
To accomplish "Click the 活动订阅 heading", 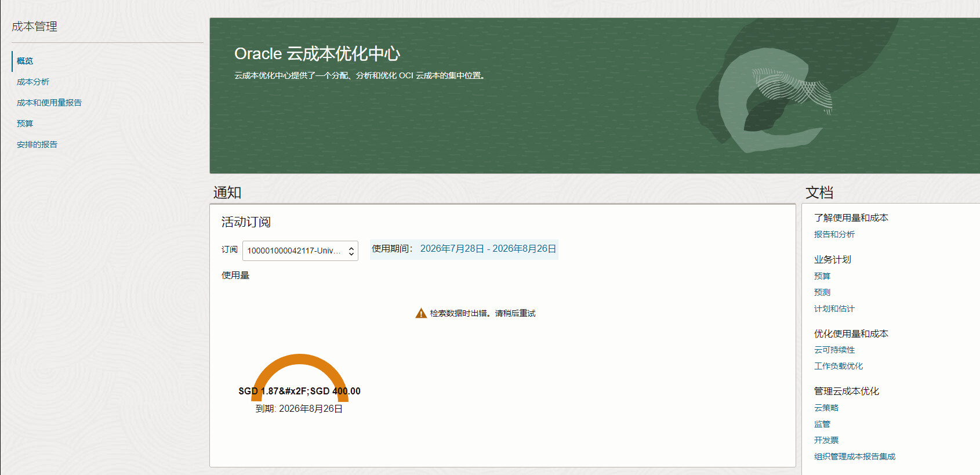I will click(x=246, y=222).
